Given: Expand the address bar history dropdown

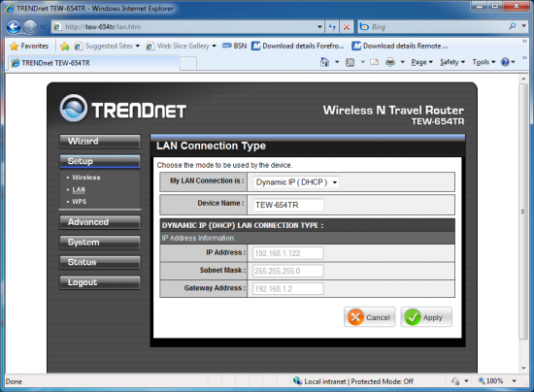Looking at the screenshot, I should [319, 26].
